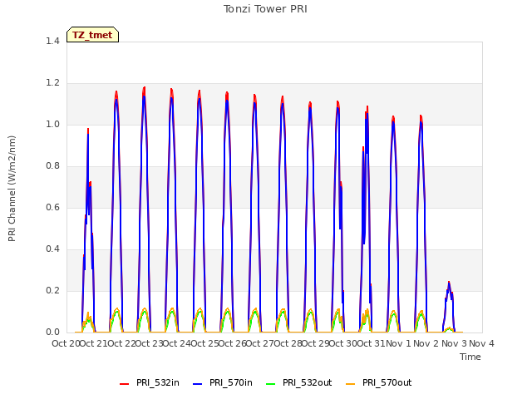Click the 0.0 y-axis tick value
This screenshot has height=399, width=532.
(52, 332)
